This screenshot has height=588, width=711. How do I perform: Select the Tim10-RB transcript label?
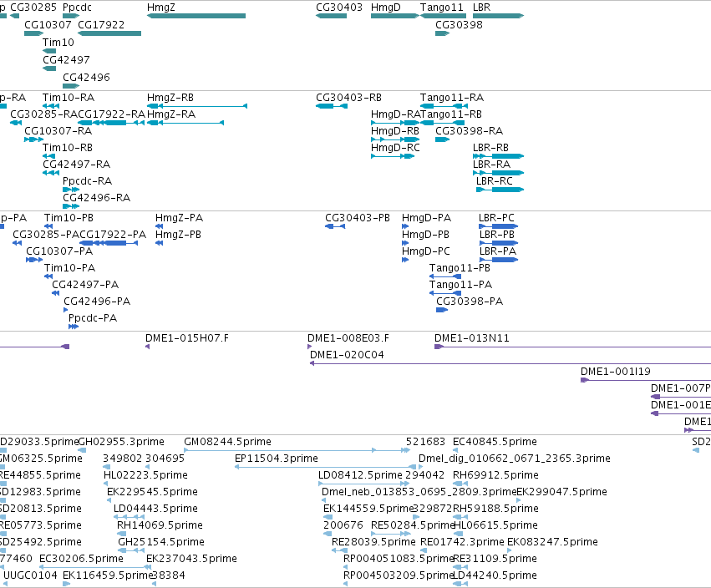(68, 148)
